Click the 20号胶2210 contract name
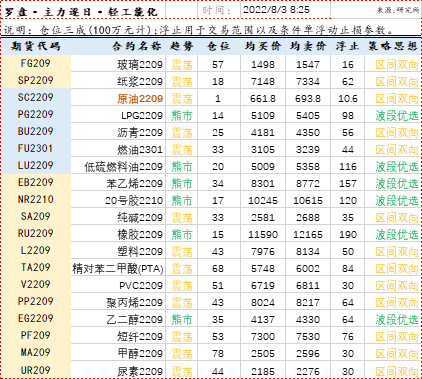 pos(134,201)
